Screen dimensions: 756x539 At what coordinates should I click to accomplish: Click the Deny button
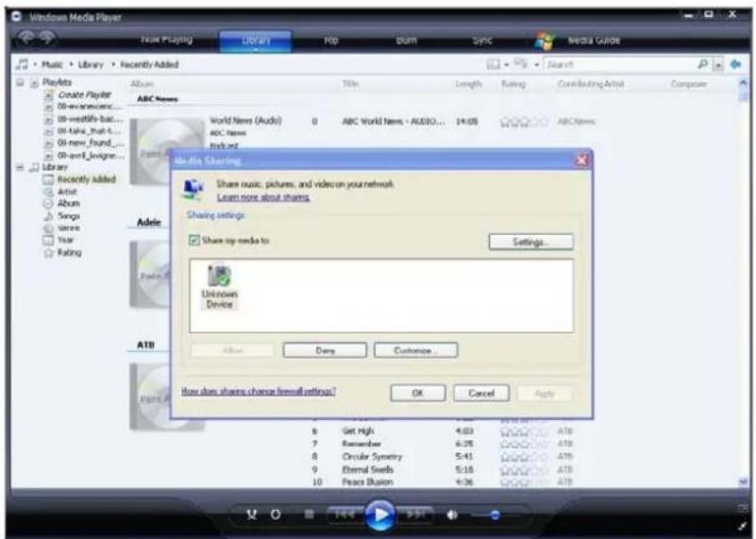click(325, 350)
